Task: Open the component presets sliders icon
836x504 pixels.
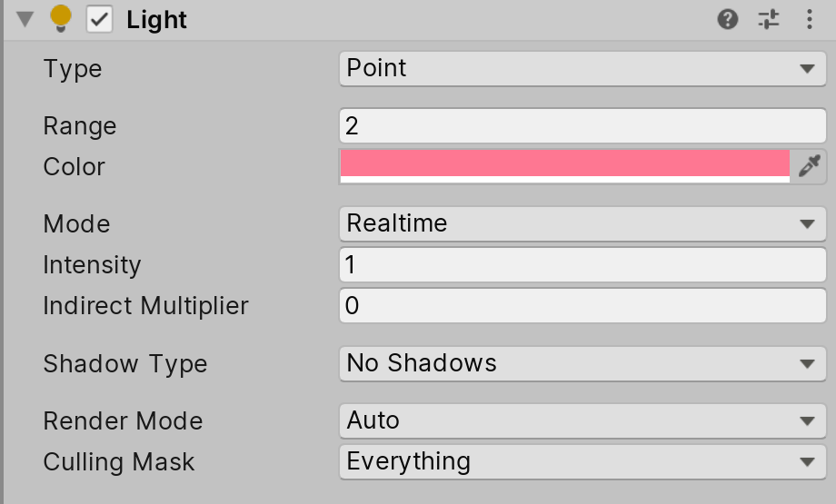Action: pyautogui.click(x=769, y=19)
